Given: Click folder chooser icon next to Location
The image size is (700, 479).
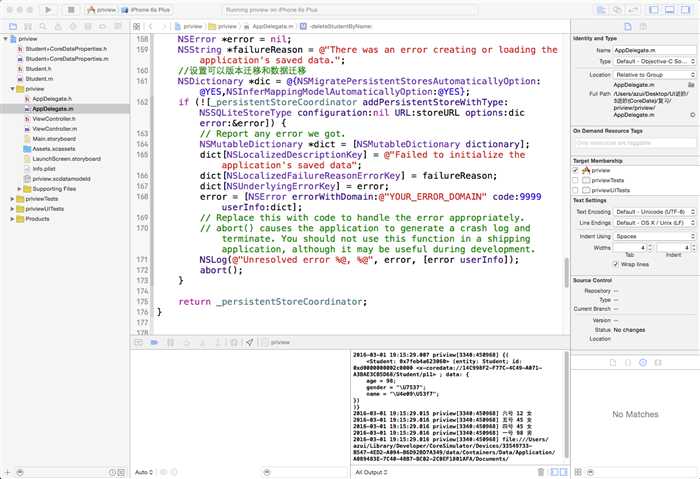Looking at the screenshot, I should [x=691, y=84].
